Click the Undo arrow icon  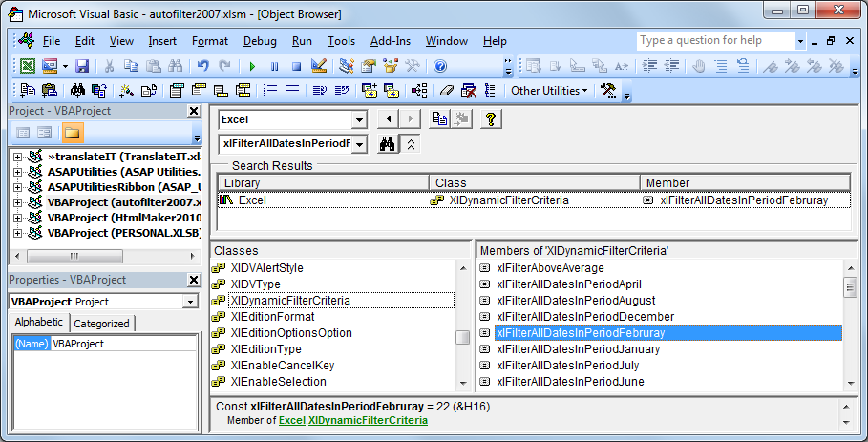tap(203, 67)
